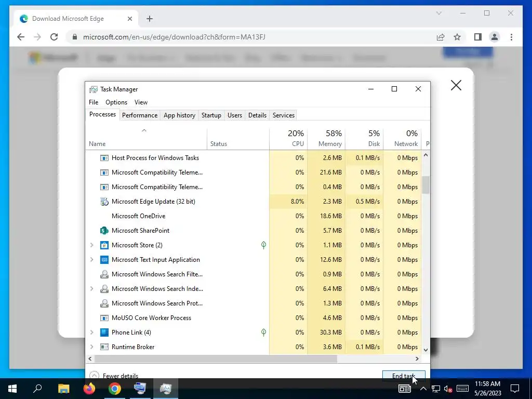The height and width of the screenshot is (399, 532).
Task: Click the MoUSO Core Worker Process icon
Action: coord(104,318)
